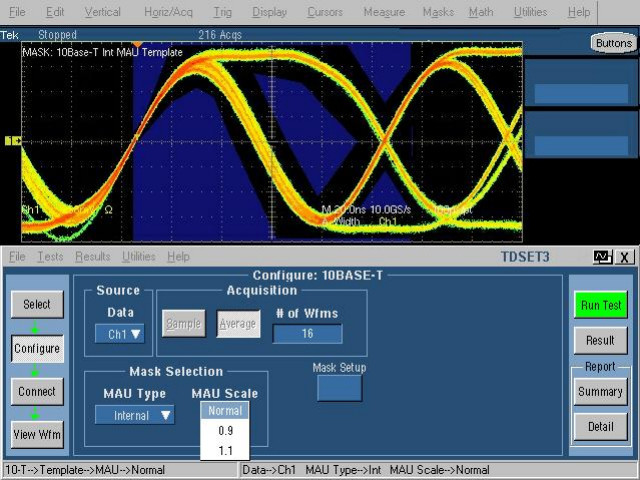640x480 pixels.
Task: Toggle the Sample acquisition mode
Action: point(183,324)
